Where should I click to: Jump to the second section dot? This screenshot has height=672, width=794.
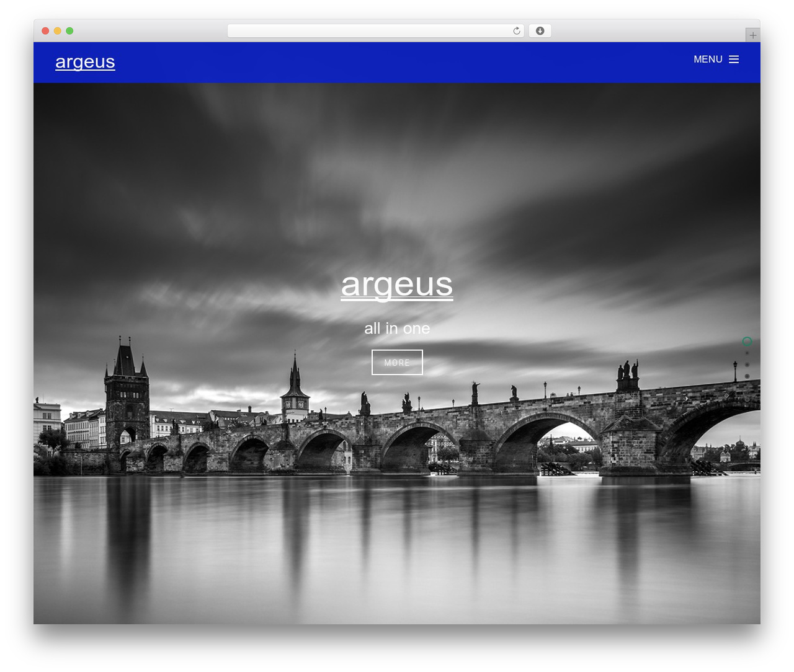pyautogui.click(x=747, y=353)
